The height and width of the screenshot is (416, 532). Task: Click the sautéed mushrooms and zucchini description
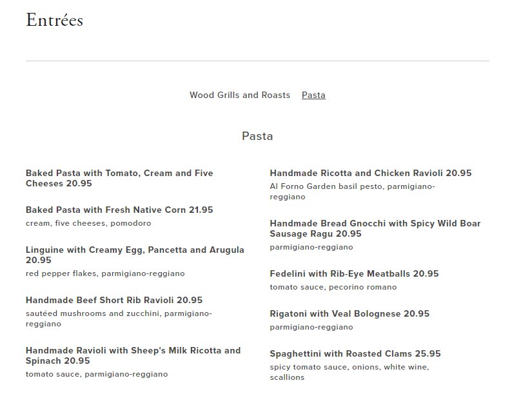click(x=119, y=319)
